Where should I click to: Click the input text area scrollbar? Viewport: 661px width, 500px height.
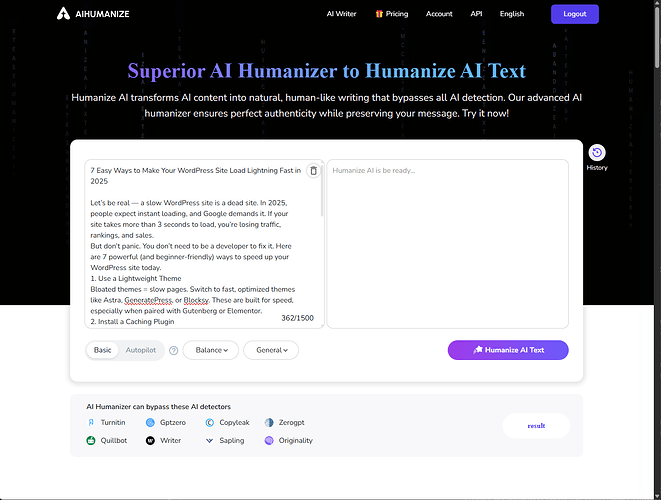322,190
